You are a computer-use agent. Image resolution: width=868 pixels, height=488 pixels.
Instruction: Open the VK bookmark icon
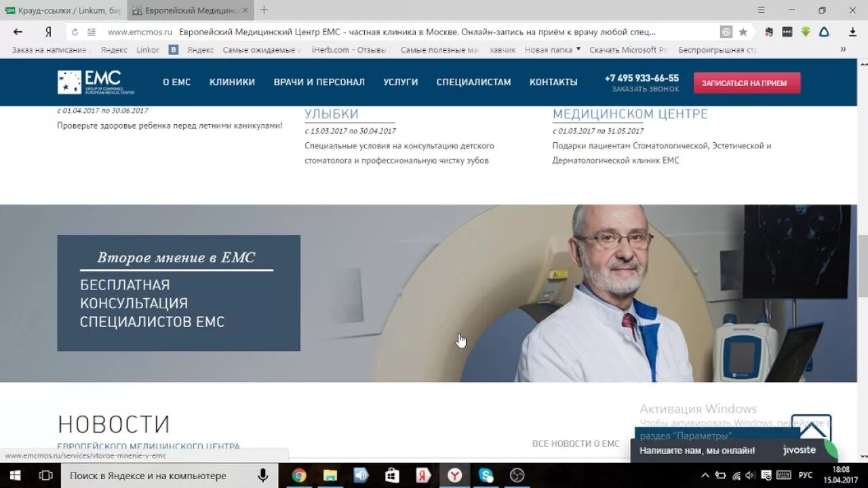point(174,49)
